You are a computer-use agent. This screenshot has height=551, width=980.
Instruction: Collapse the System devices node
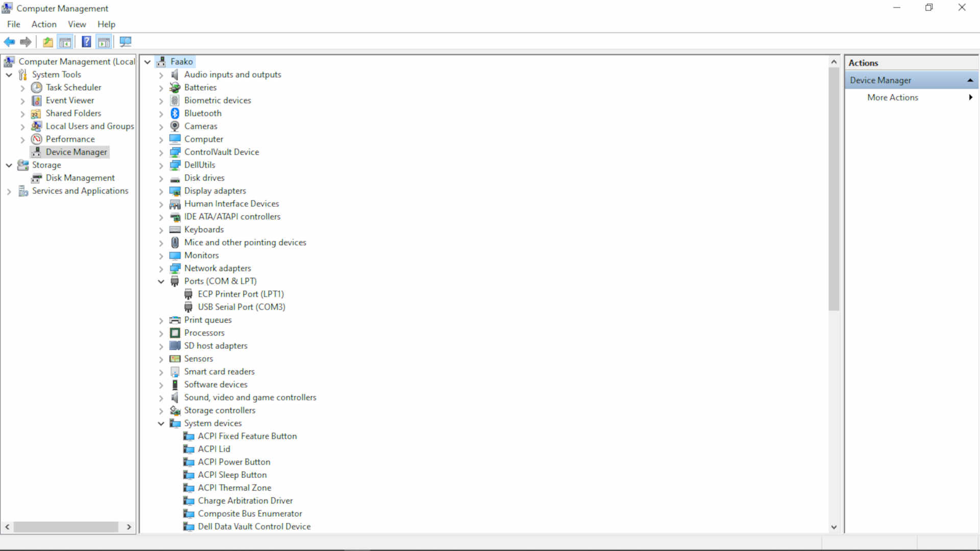(x=161, y=423)
